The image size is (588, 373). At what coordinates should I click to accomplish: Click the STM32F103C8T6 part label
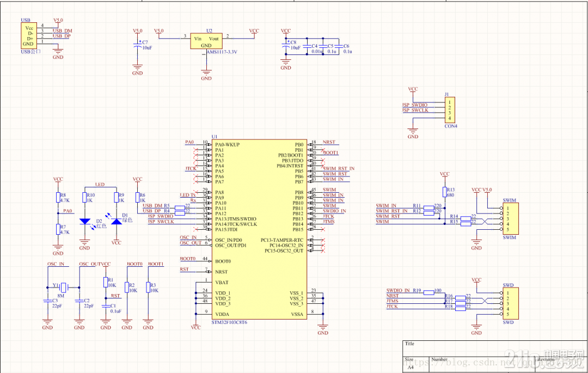(x=230, y=322)
